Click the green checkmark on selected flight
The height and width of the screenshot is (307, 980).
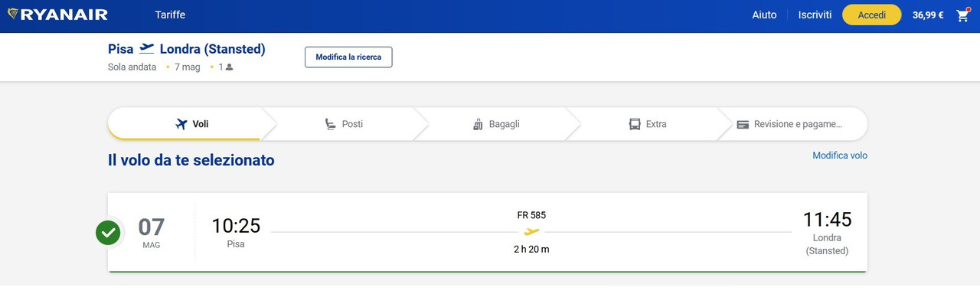[x=108, y=233]
